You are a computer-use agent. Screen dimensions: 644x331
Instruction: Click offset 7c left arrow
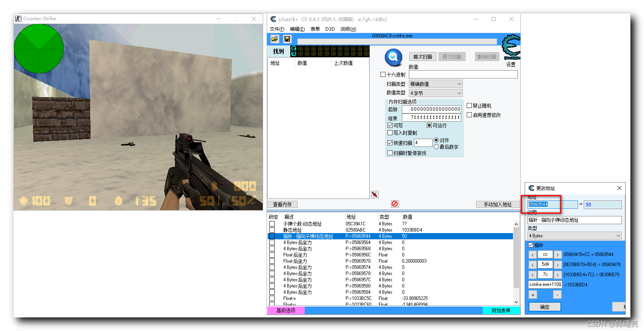pyautogui.click(x=532, y=275)
